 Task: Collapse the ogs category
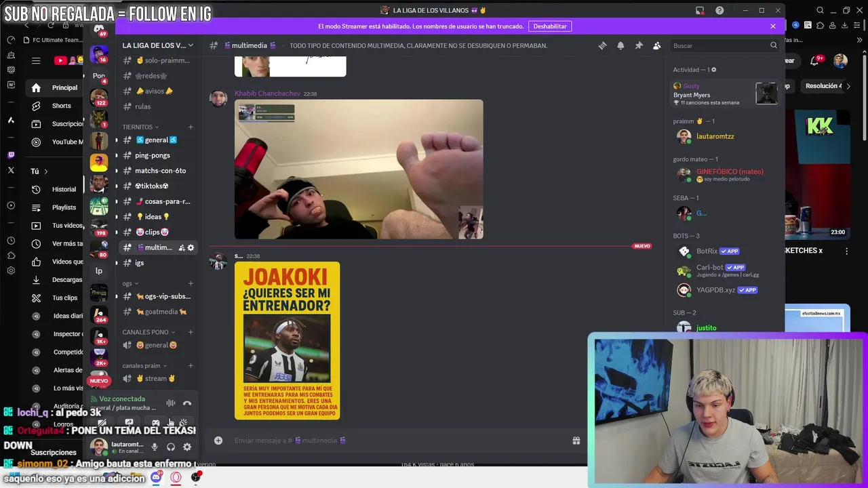click(x=130, y=283)
